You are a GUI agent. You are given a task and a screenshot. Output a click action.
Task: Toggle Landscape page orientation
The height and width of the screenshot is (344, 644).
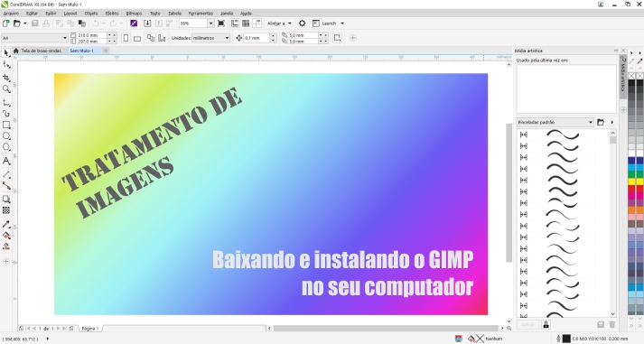click(137, 38)
